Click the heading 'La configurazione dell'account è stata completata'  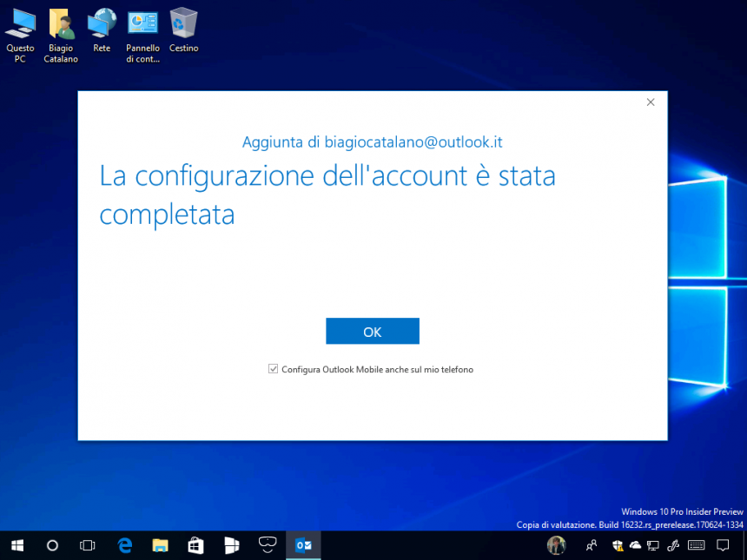[x=327, y=195]
